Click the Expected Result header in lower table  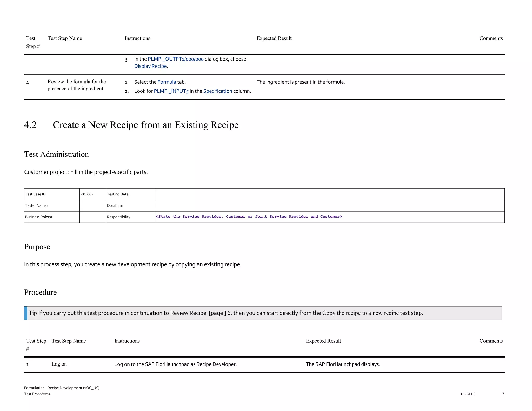[323, 341]
